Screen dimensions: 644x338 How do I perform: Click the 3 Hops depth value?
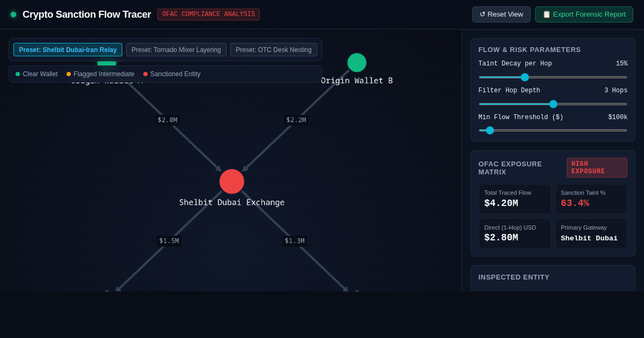coord(616,91)
